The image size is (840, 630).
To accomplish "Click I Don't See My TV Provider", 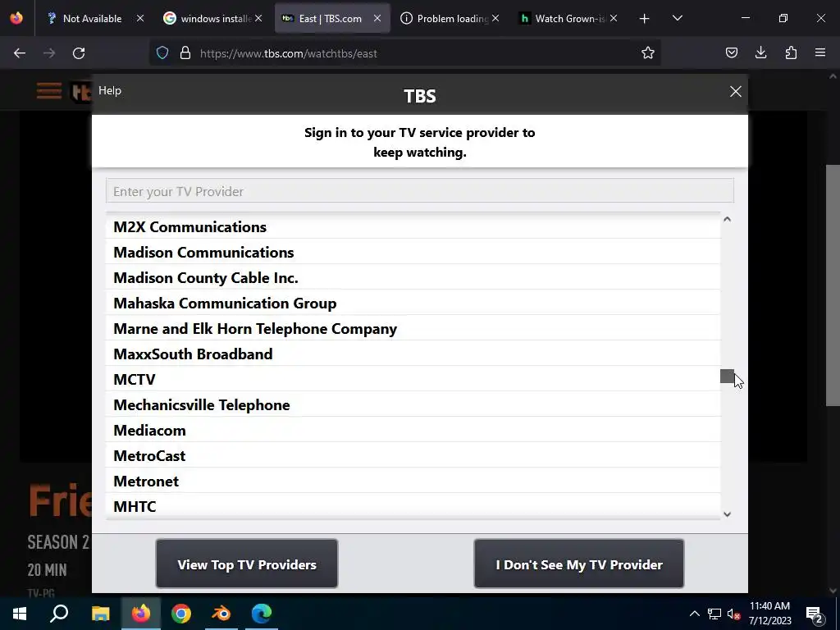I will coord(579,564).
